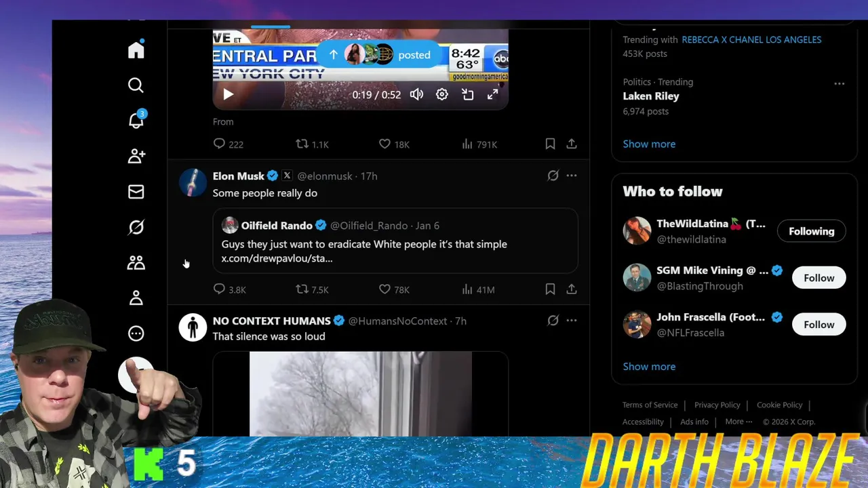
Task: Open Cookie Policy link
Action: [780, 405]
